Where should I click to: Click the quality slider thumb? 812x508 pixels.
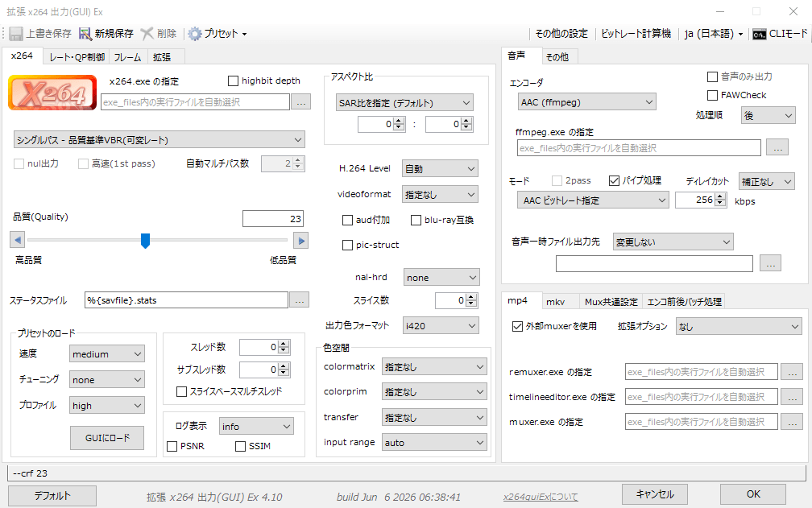click(x=146, y=241)
